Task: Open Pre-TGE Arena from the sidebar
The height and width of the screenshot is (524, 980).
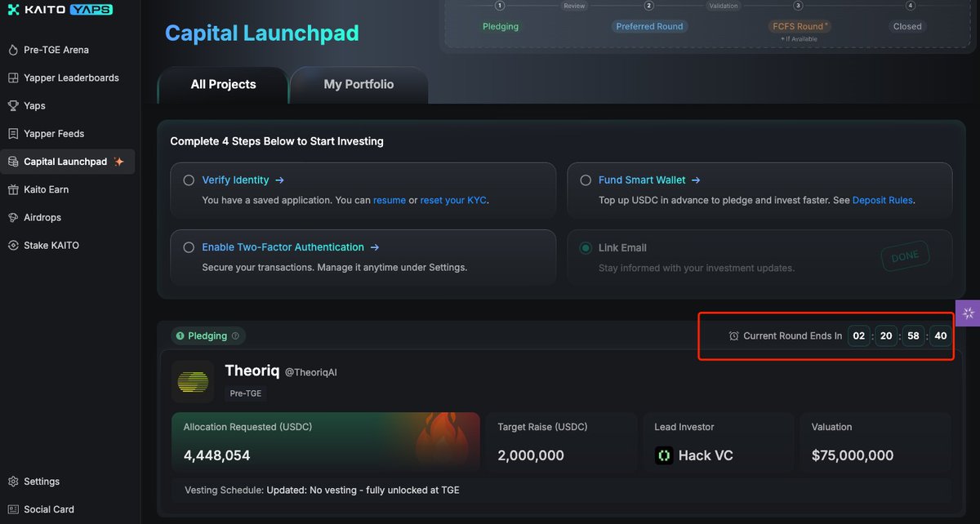Action: [x=56, y=50]
